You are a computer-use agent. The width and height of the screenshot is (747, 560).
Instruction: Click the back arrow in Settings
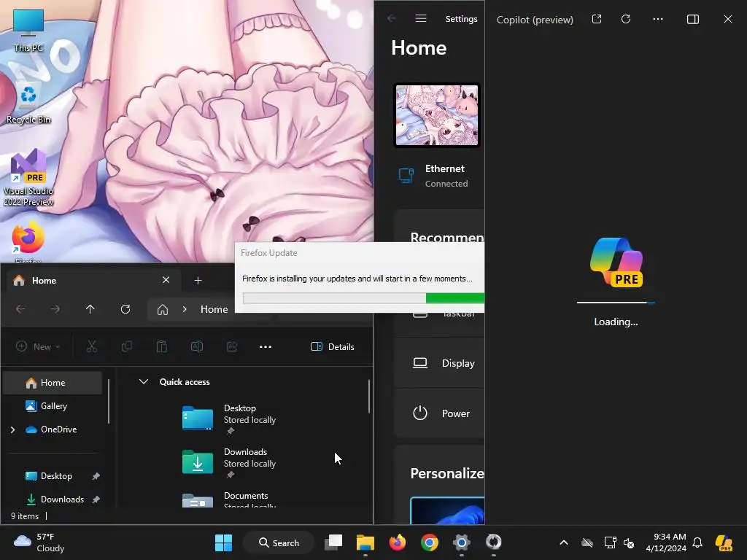coord(392,18)
